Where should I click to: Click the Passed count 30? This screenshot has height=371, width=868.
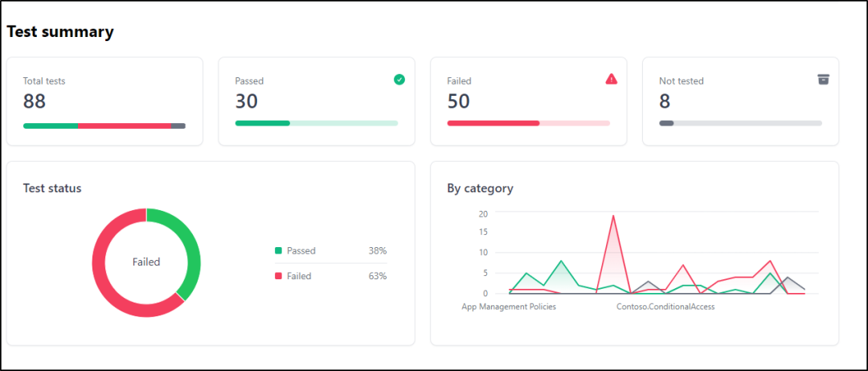tap(247, 101)
